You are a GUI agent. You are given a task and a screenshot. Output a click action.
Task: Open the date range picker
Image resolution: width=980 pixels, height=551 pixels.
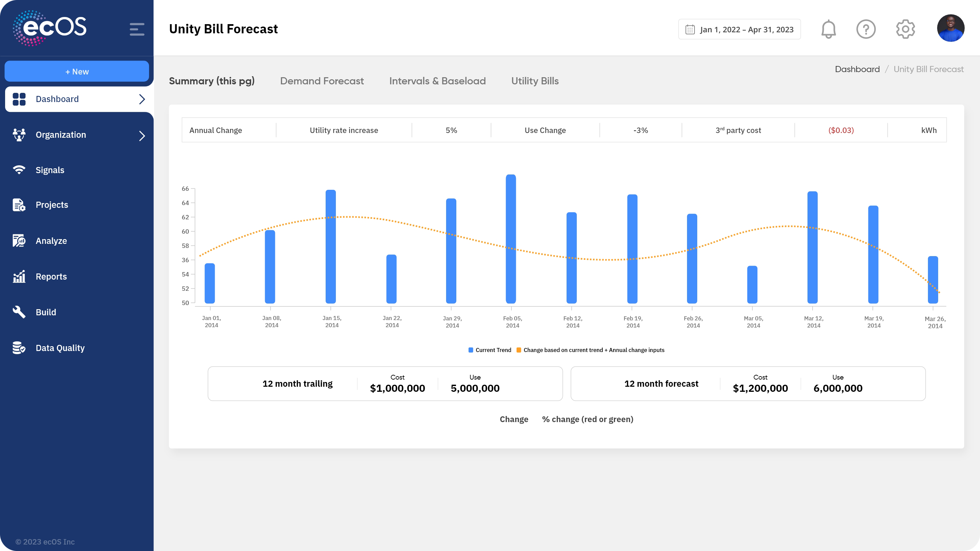point(739,29)
